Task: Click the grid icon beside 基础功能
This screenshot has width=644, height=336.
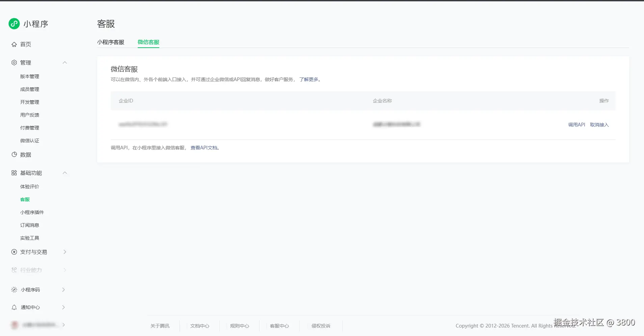Action: 14,173
